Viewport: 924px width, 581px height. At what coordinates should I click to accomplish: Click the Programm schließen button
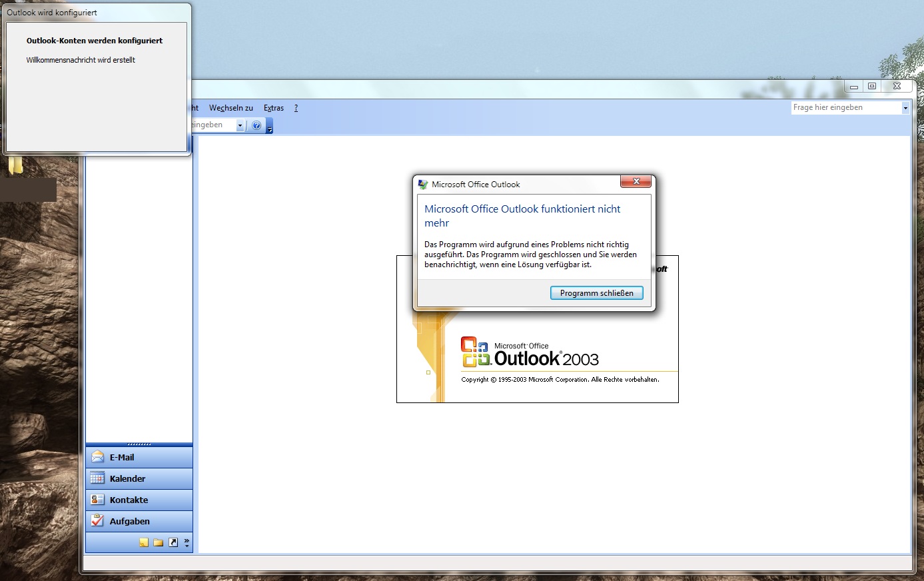pyautogui.click(x=596, y=293)
